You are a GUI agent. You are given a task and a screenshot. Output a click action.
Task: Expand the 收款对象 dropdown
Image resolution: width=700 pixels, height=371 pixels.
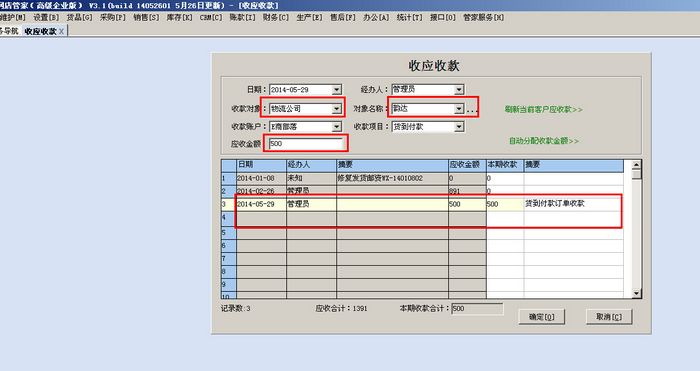[x=337, y=108]
